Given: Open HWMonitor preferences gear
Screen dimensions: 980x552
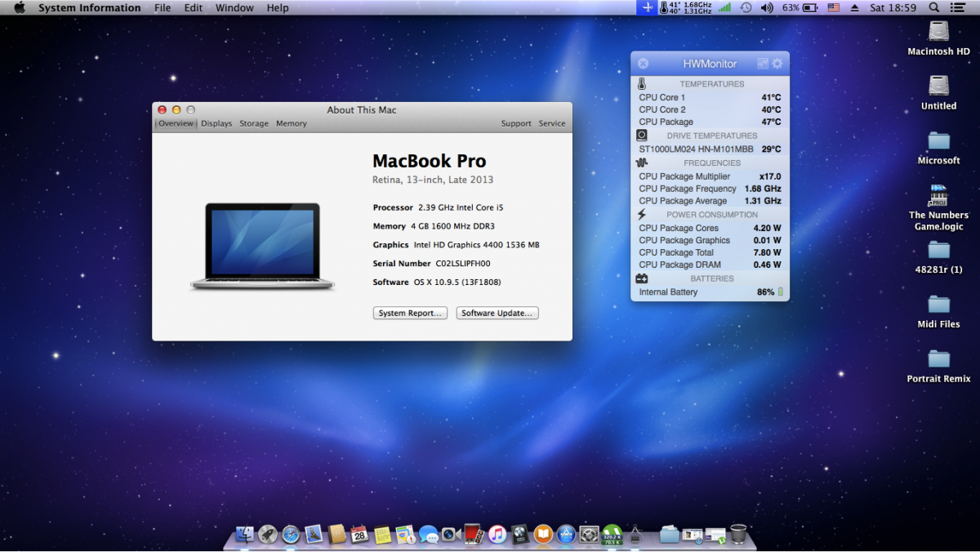Looking at the screenshot, I should coord(777,64).
